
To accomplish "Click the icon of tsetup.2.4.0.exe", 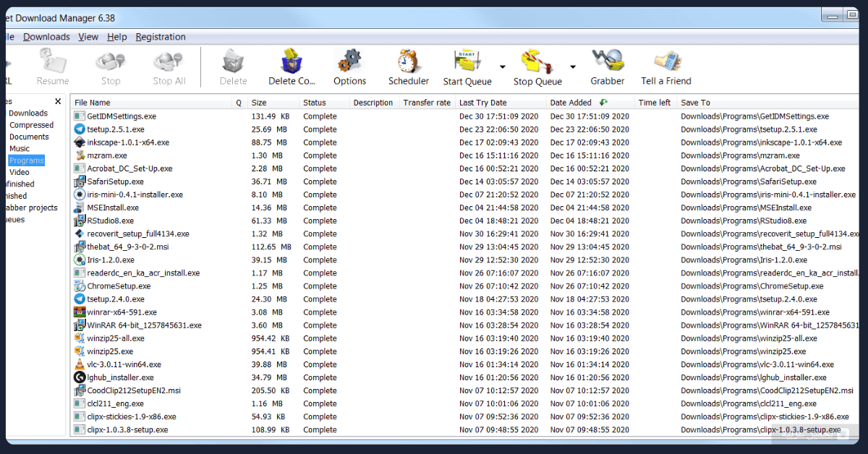I will (80, 299).
